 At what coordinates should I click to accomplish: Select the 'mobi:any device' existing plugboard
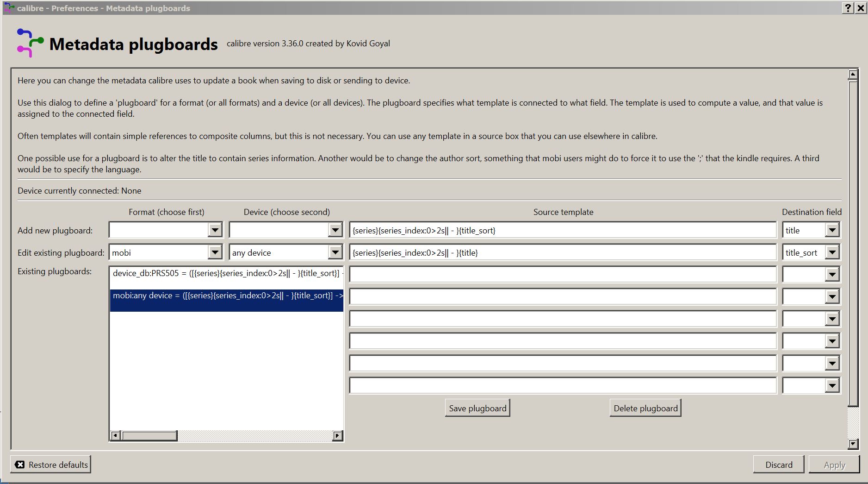pos(227,300)
